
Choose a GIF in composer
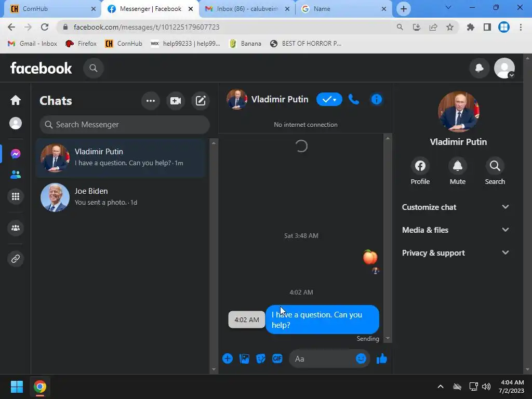tap(277, 358)
